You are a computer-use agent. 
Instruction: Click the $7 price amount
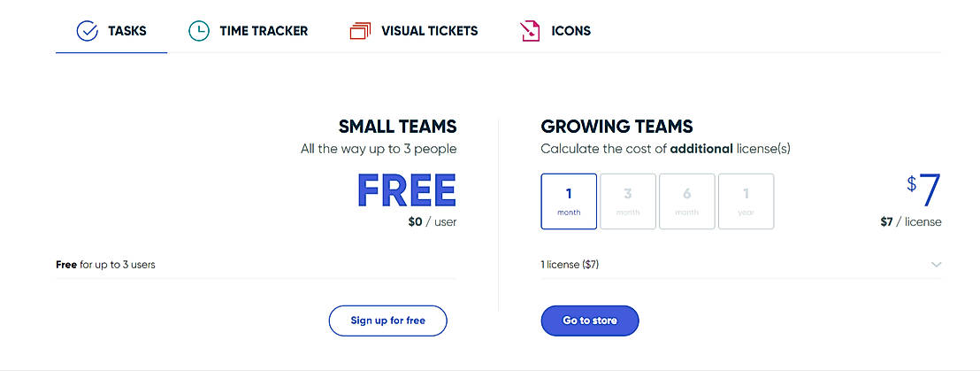[x=924, y=189]
